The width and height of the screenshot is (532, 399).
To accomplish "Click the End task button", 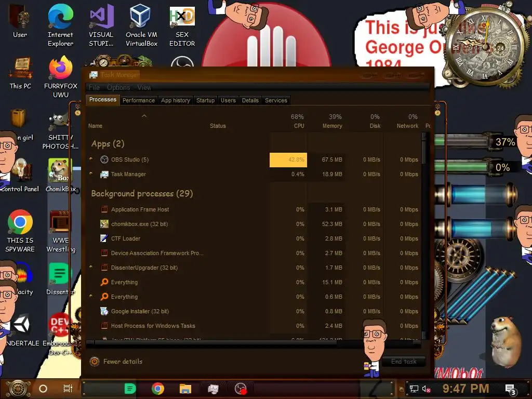I will 404,362.
